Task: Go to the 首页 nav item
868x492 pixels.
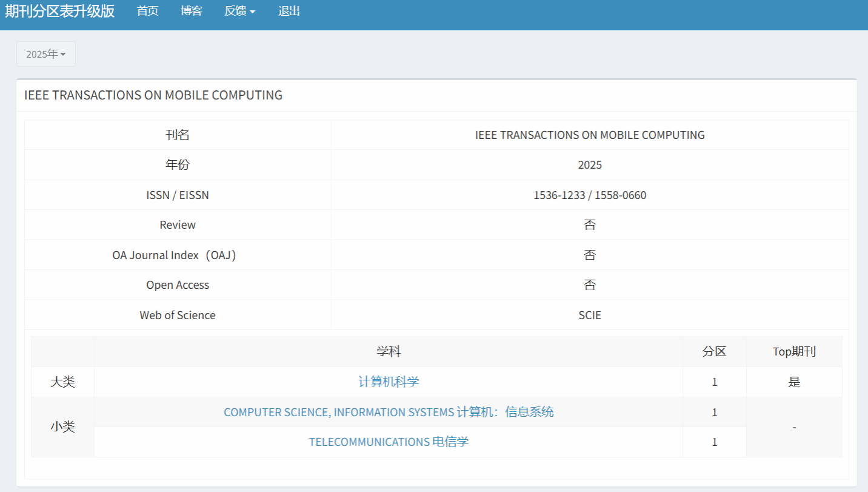Action: point(147,12)
